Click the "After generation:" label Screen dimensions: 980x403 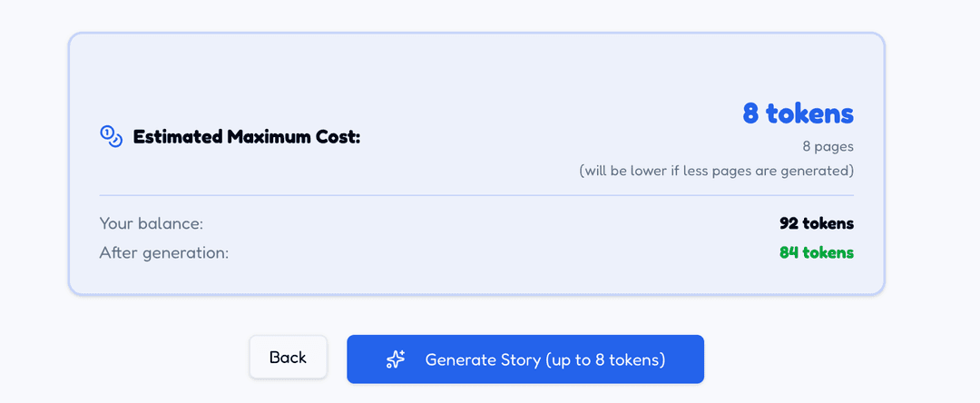[164, 252]
